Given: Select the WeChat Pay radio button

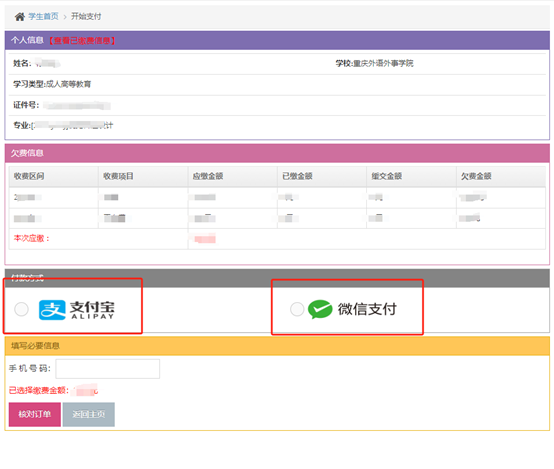Looking at the screenshot, I should [297, 309].
